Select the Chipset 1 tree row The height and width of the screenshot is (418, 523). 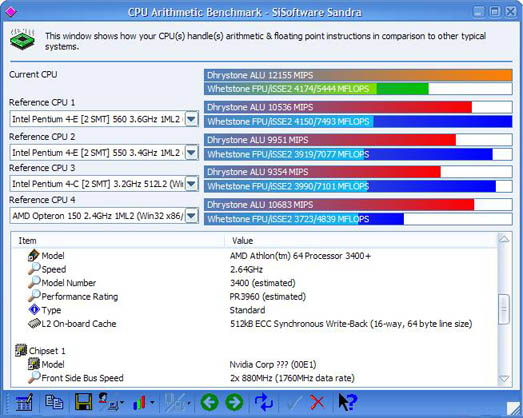coord(47,351)
